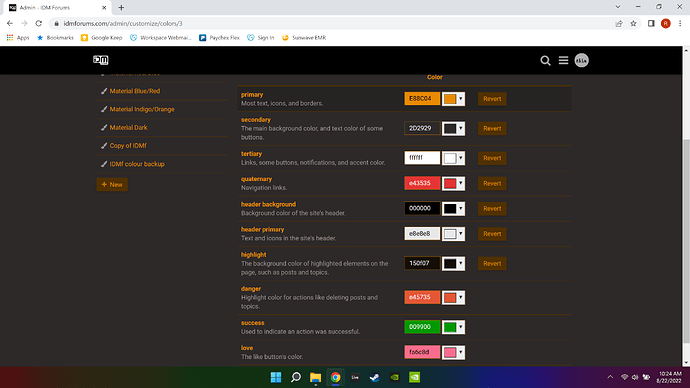This screenshot has width=690, height=388.
Task: Revert the tertiary color
Action: tap(492, 158)
